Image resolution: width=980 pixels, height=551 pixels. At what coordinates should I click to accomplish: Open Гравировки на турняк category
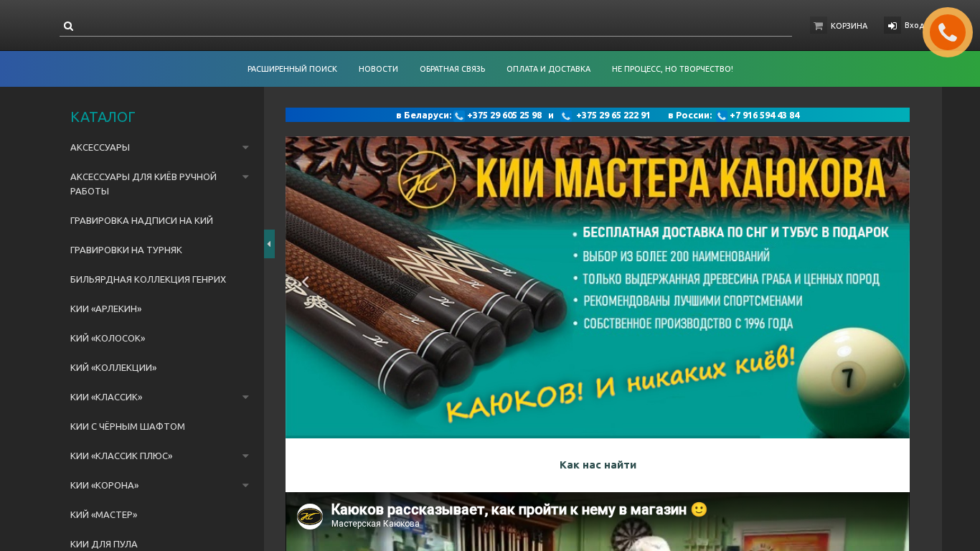pyautogui.click(x=126, y=250)
